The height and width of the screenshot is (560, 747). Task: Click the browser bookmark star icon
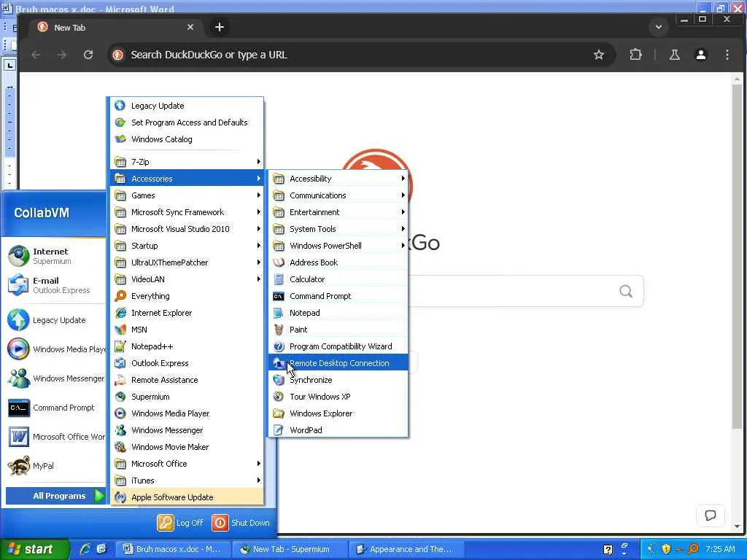click(599, 55)
